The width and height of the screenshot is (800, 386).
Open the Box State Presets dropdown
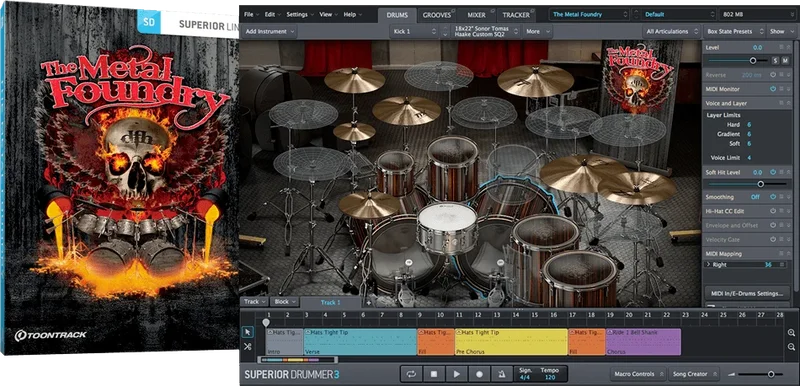[x=734, y=32]
